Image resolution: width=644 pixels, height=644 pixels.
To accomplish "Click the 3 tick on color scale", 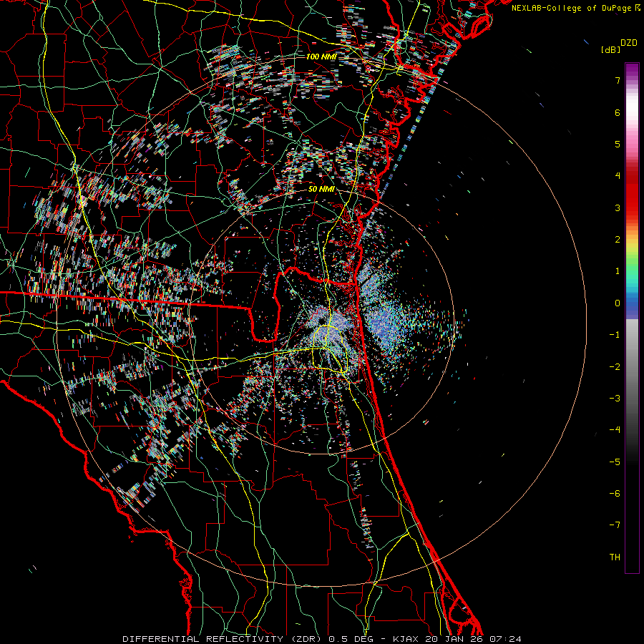I will tap(618, 208).
